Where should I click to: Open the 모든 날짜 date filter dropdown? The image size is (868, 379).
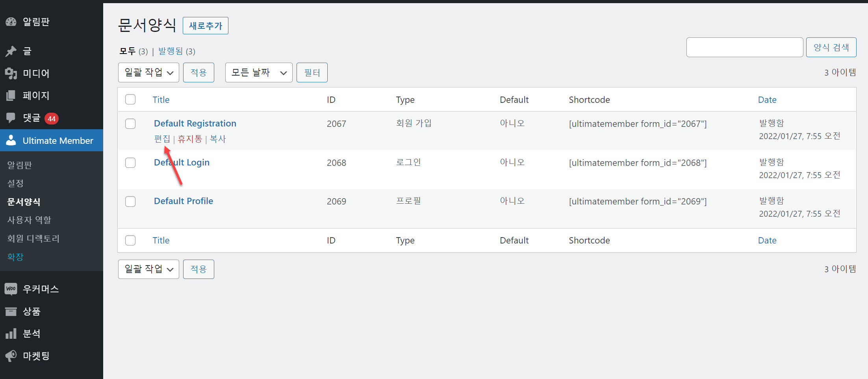[258, 72]
